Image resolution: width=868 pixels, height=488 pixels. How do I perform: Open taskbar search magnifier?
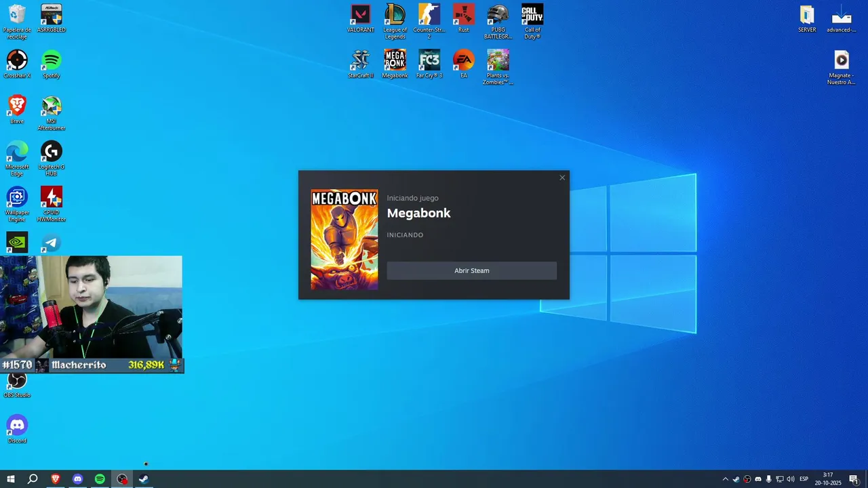click(33, 479)
